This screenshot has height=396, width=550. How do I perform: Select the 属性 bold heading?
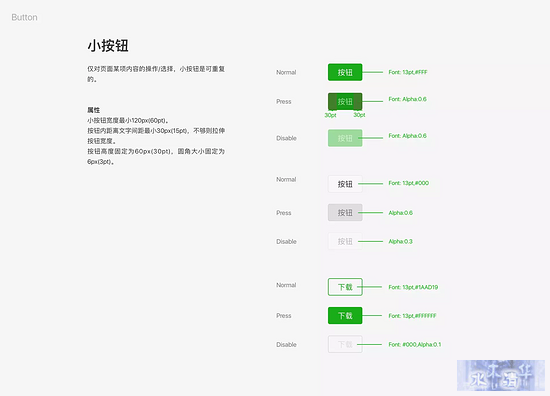click(x=93, y=110)
